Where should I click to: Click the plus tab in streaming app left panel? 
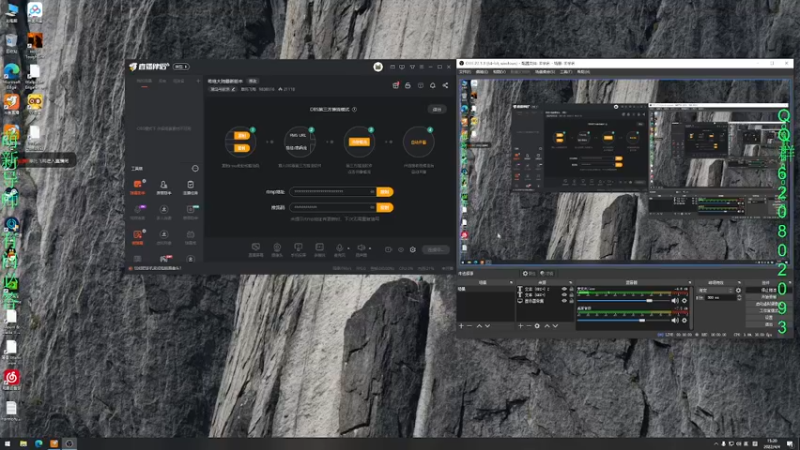[x=198, y=81]
